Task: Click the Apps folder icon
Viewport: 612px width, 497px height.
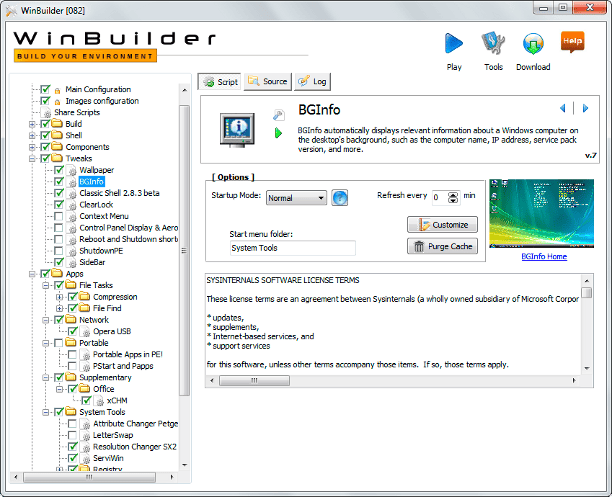Action: click(57, 273)
